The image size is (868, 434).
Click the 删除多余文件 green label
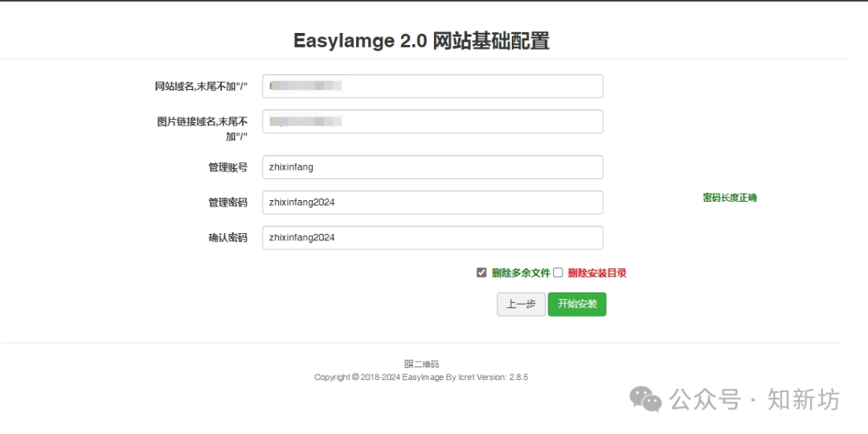point(521,273)
